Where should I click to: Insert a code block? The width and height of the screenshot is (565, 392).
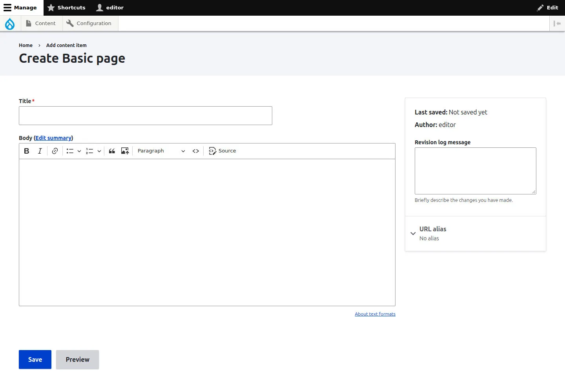click(196, 151)
